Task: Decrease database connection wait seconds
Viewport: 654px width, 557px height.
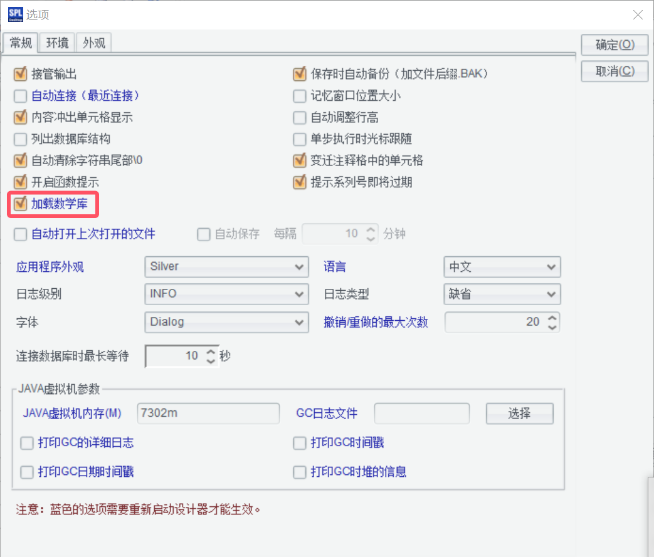Action: tap(211, 361)
